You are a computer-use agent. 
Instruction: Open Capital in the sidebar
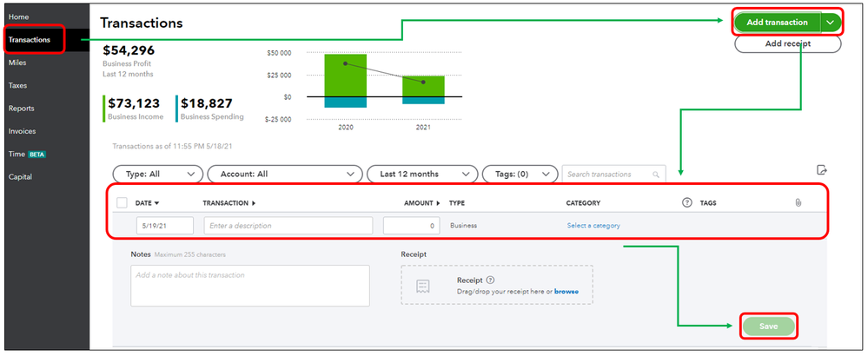click(x=20, y=177)
